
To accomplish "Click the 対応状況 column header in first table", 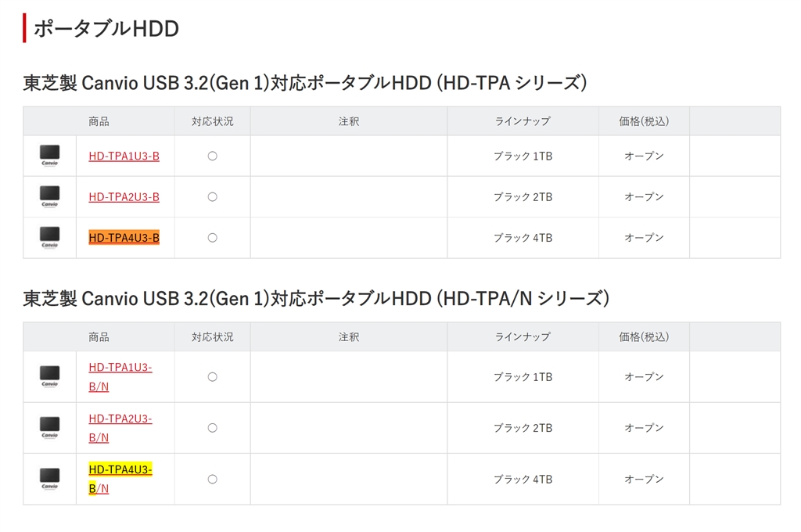I will coord(212,121).
